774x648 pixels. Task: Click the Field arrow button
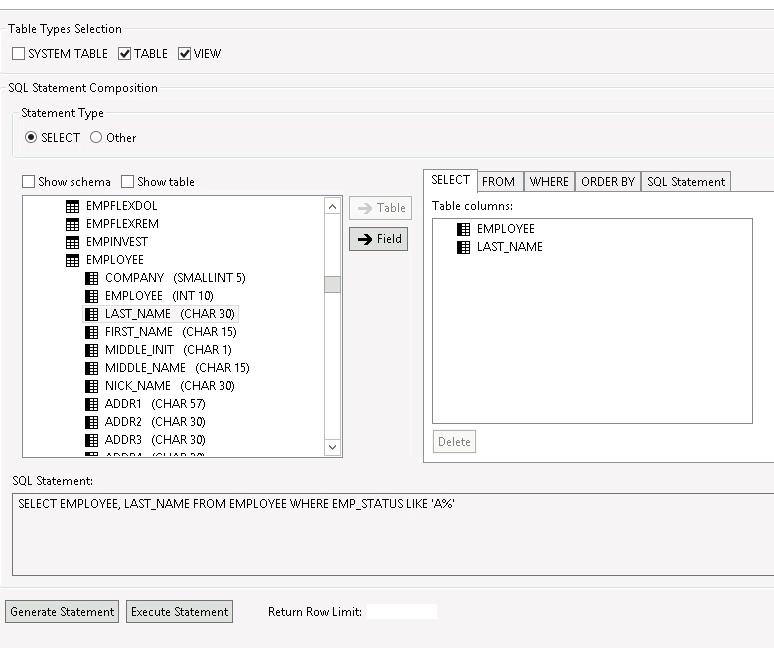point(379,239)
